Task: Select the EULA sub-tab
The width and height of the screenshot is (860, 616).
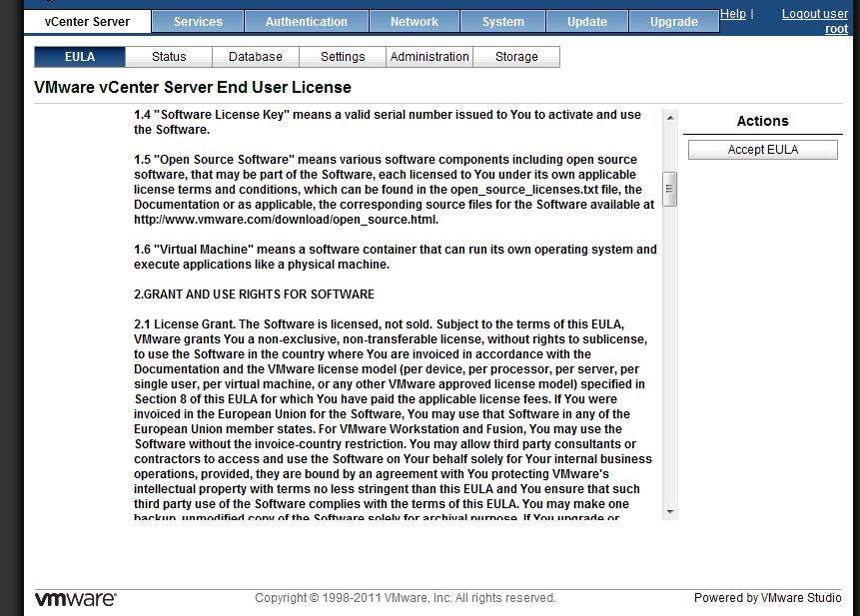Action: [80, 57]
